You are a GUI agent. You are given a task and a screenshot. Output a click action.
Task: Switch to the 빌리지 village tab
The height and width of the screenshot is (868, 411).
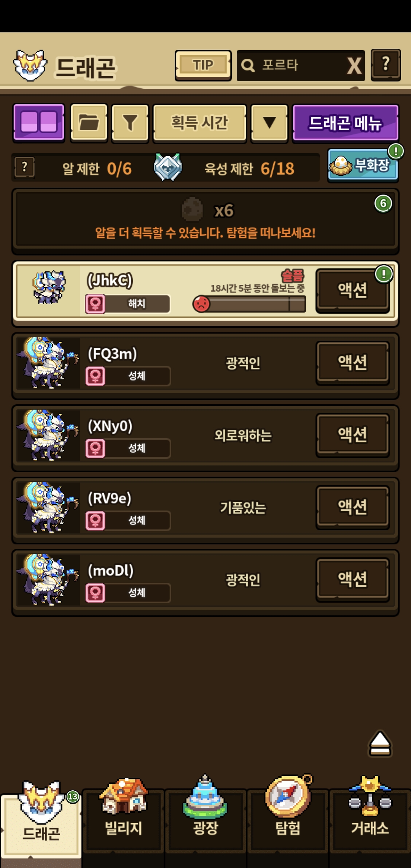click(x=123, y=815)
